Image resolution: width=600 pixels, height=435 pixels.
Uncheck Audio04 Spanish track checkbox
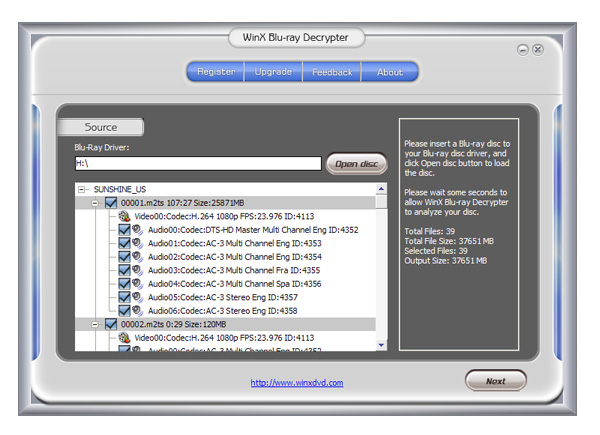(124, 284)
